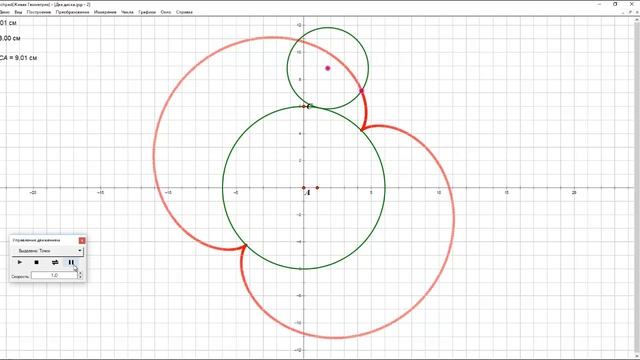640x360 pixels.
Task: Minimize the application window
Action: point(599,4)
